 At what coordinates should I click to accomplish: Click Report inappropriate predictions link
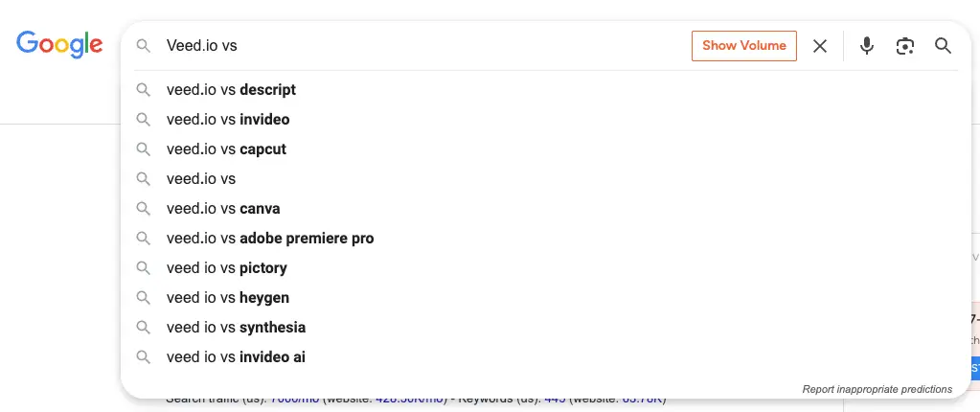877,389
